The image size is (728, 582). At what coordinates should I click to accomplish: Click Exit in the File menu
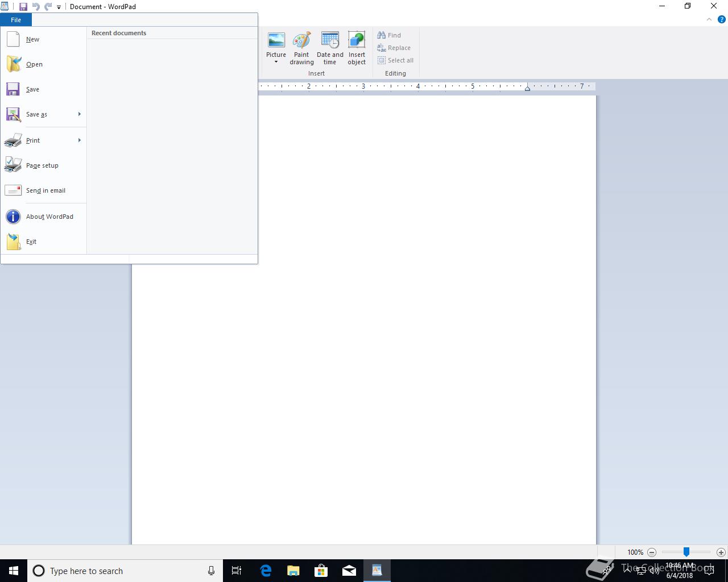tap(44, 242)
